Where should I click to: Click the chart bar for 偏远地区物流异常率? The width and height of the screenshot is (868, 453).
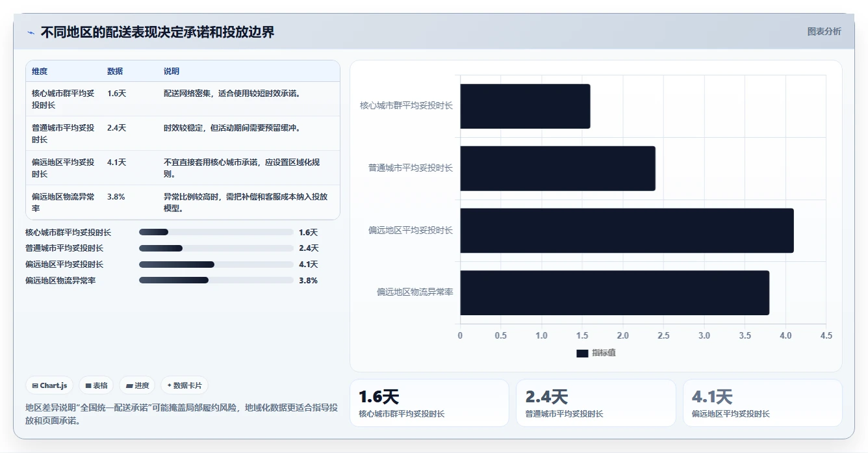(x=615, y=293)
